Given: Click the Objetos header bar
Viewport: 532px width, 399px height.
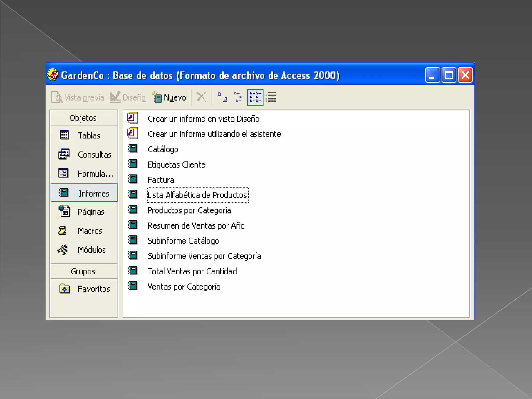Looking at the screenshot, I should (x=84, y=118).
